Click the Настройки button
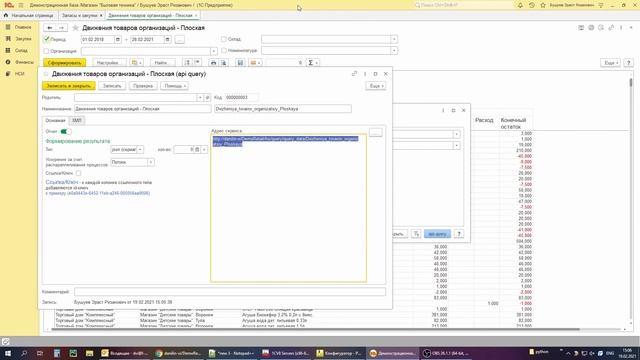 [x=109, y=63]
